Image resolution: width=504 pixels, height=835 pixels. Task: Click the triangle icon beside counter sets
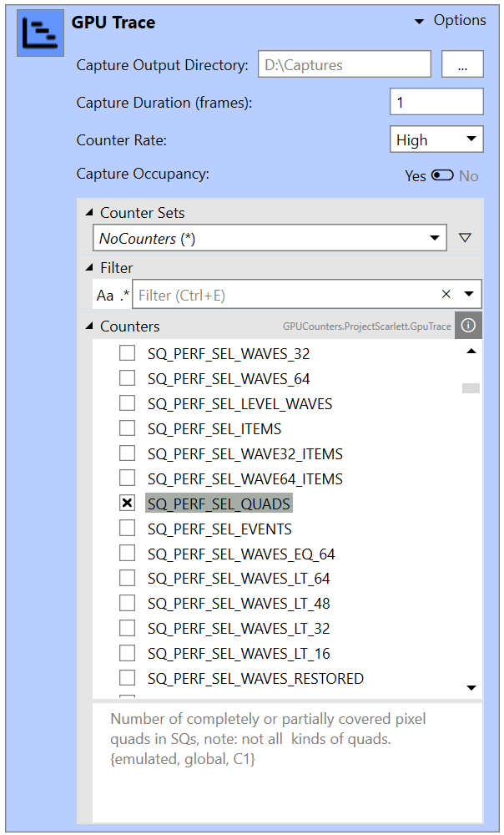[465, 238]
